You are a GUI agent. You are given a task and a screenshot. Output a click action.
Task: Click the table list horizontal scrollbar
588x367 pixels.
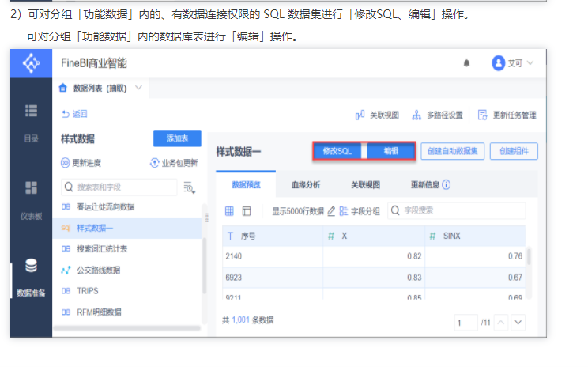(x=126, y=328)
